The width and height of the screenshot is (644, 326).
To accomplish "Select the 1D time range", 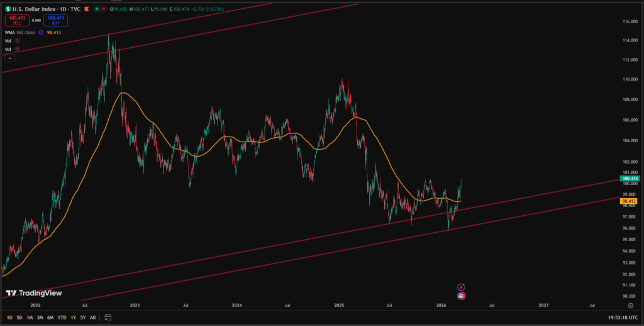I will pos(9,317).
